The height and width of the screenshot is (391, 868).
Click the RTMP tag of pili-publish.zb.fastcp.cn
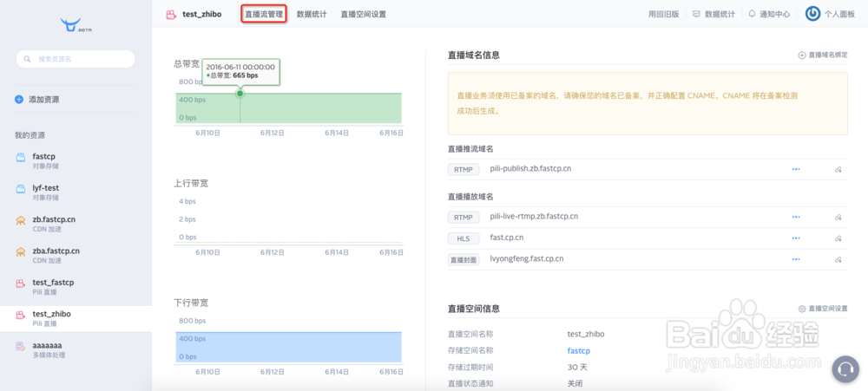464,170
